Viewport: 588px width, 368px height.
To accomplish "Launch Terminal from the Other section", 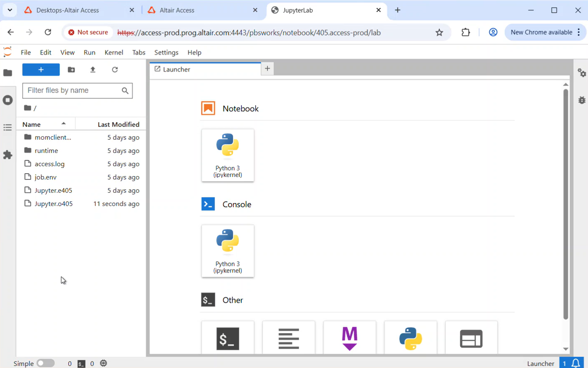I will pos(228,338).
